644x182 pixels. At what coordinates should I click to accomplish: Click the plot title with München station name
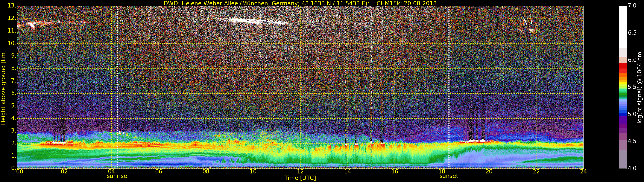click(300, 3)
